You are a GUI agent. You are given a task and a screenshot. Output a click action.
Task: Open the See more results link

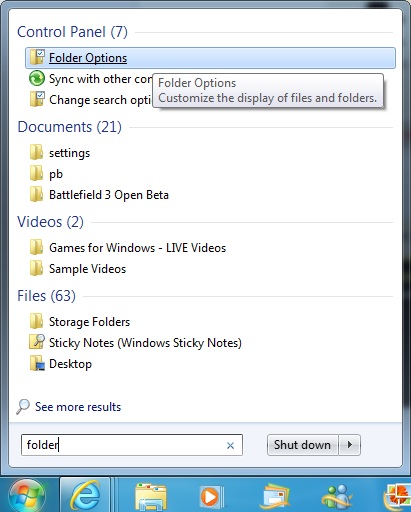pyautogui.click(x=78, y=407)
